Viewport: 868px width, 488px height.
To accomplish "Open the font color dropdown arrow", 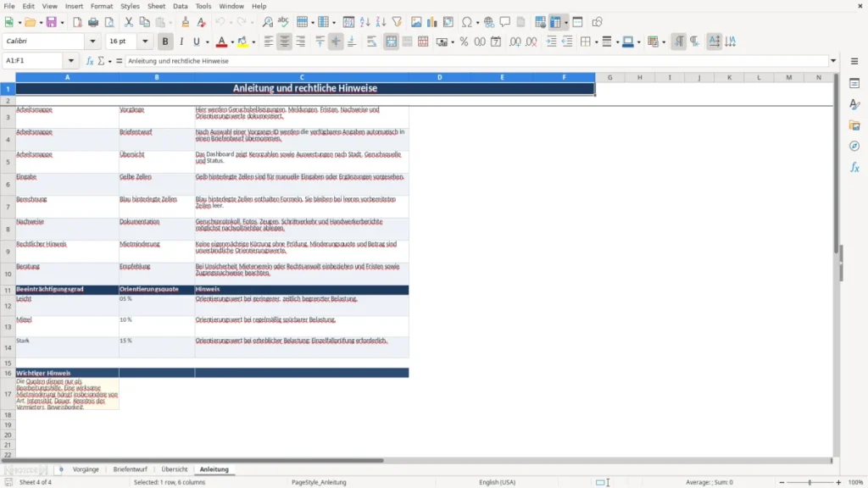I will click(x=232, y=42).
